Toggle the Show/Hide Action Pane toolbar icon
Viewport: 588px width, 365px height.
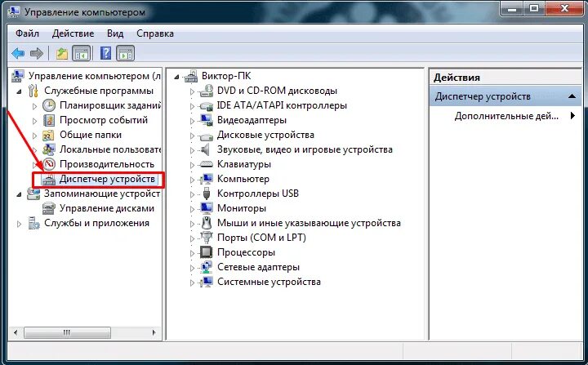pos(125,54)
